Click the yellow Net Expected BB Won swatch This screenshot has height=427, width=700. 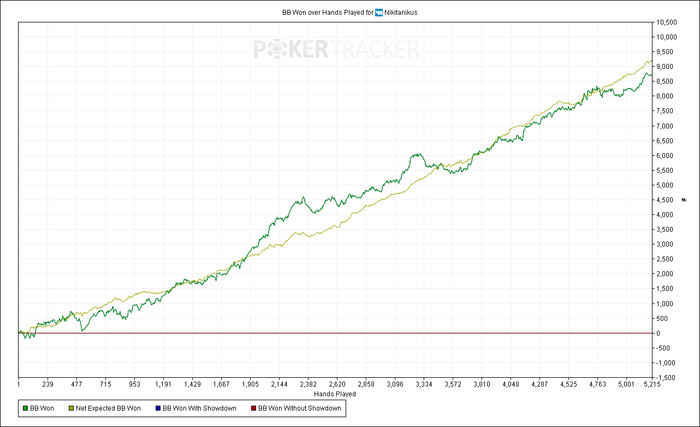coord(71,408)
